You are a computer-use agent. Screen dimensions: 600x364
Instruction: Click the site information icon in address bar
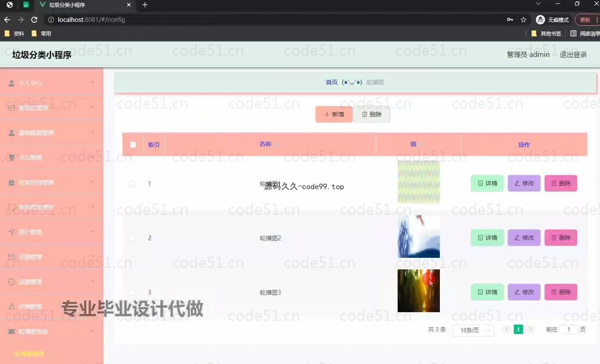[x=51, y=20]
